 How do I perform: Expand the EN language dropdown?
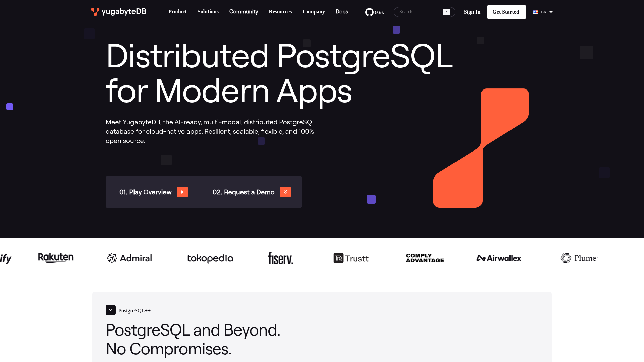543,12
